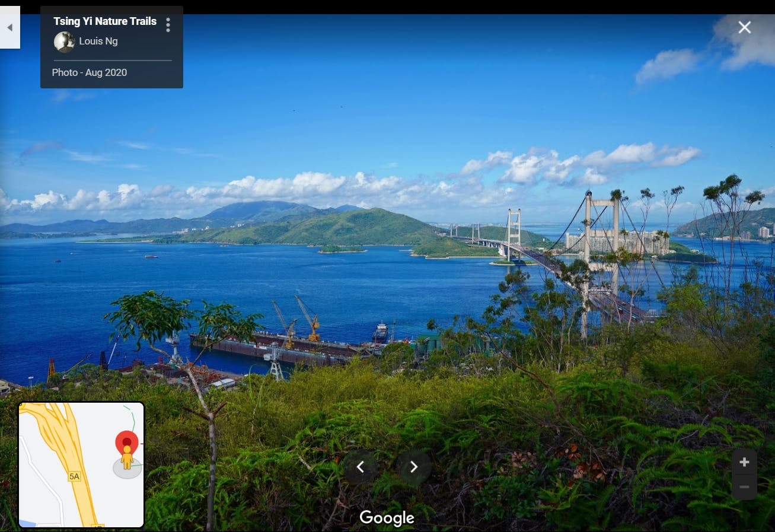The image size is (775, 532).
Task: Go to the previous photo
Action: click(x=360, y=467)
